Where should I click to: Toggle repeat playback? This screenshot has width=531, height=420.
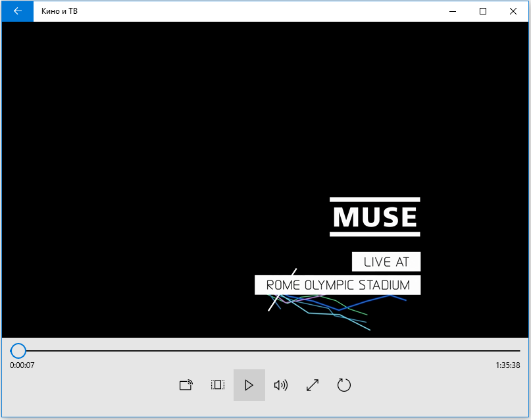click(x=344, y=385)
